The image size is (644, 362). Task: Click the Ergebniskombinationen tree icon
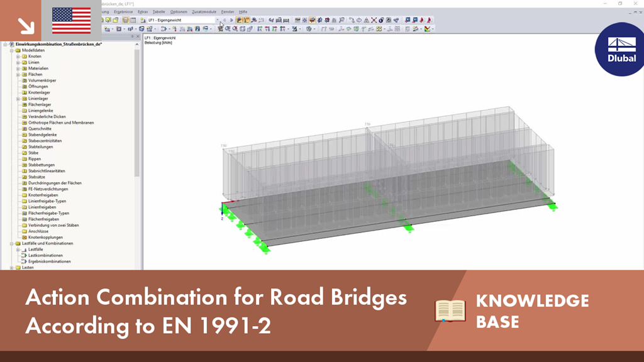tap(25, 261)
